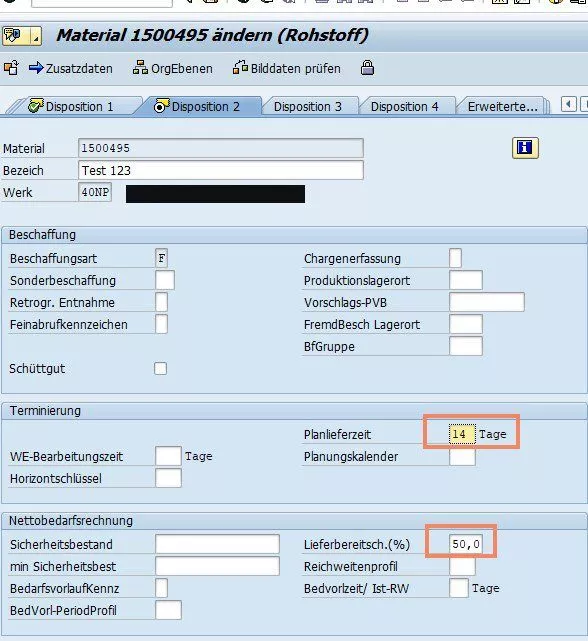Click the Sicherheitsbestand input field
Viewport: 588px width, 641px height.
click(x=217, y=545)
